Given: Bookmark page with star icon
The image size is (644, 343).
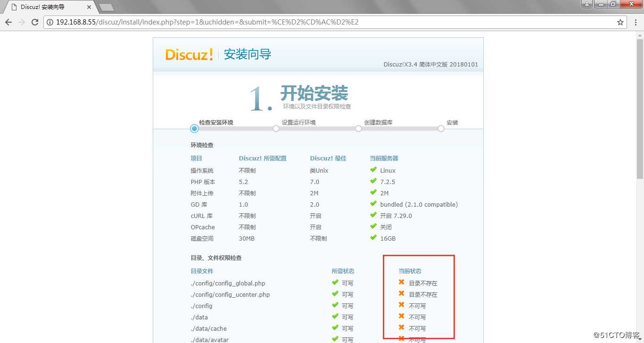Looking at the screenshot, I should click(620, 22).
